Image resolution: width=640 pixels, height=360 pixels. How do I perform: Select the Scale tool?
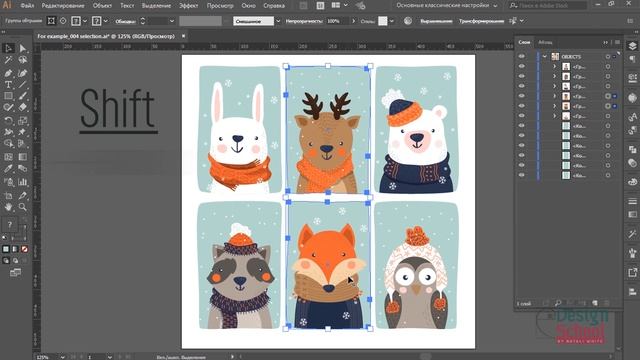[x=23, y=120]
